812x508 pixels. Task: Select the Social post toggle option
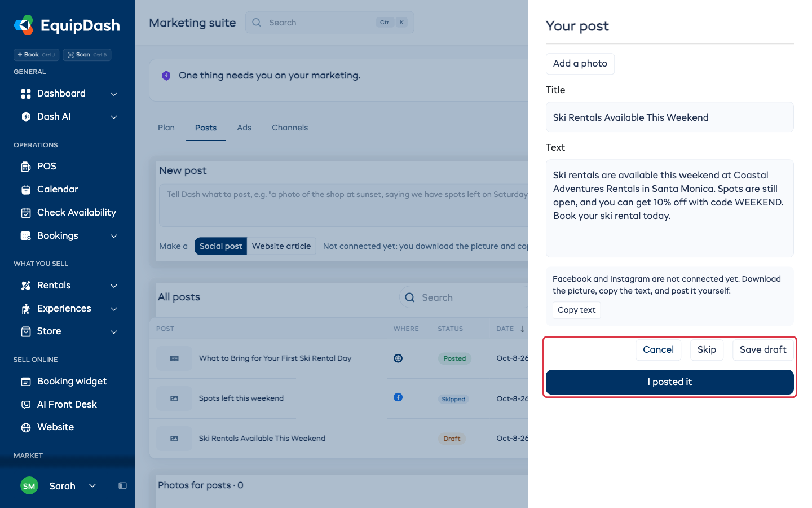(x=220, y=246)
